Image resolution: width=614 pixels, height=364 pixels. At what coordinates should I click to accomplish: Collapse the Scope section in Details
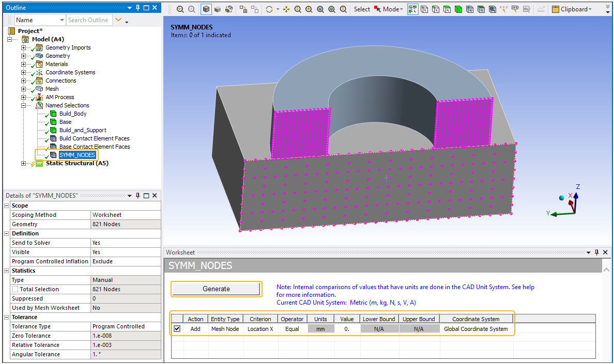coord(7,205)
